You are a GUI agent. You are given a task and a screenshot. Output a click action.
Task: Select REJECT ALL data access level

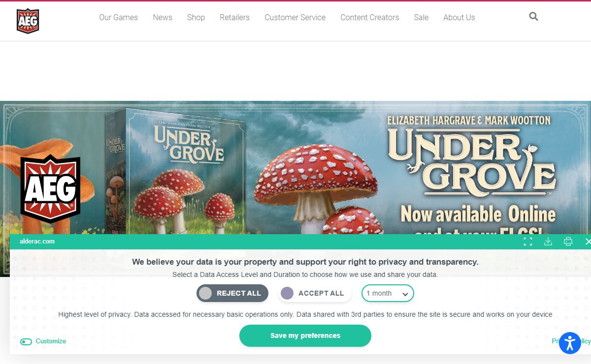pyautogui.click(x=232, y=293)
